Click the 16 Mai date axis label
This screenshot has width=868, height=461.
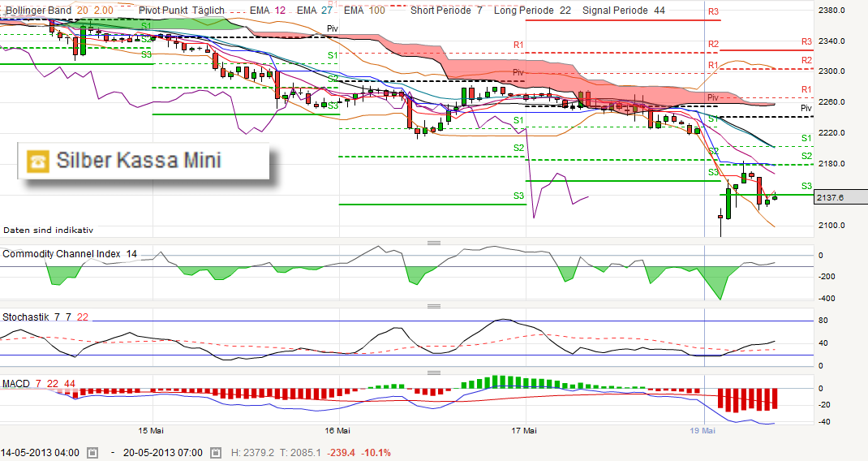(x=337, y=430)
